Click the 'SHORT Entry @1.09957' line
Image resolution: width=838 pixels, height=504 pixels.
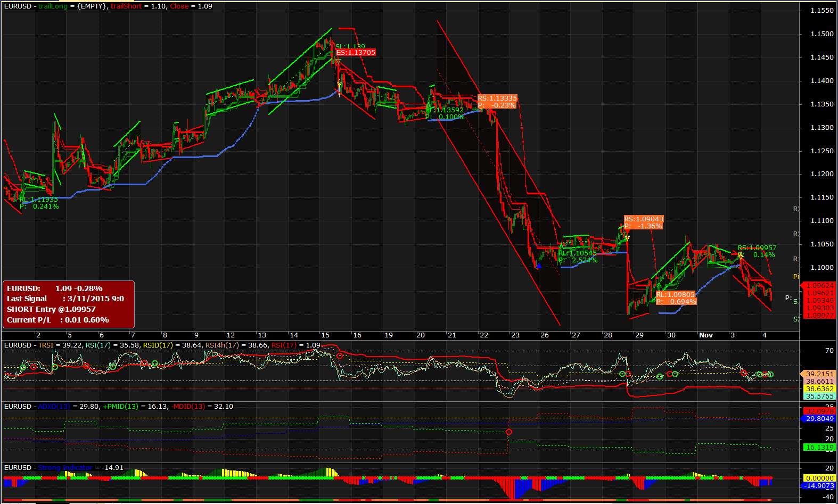click(x=51, y=309)
